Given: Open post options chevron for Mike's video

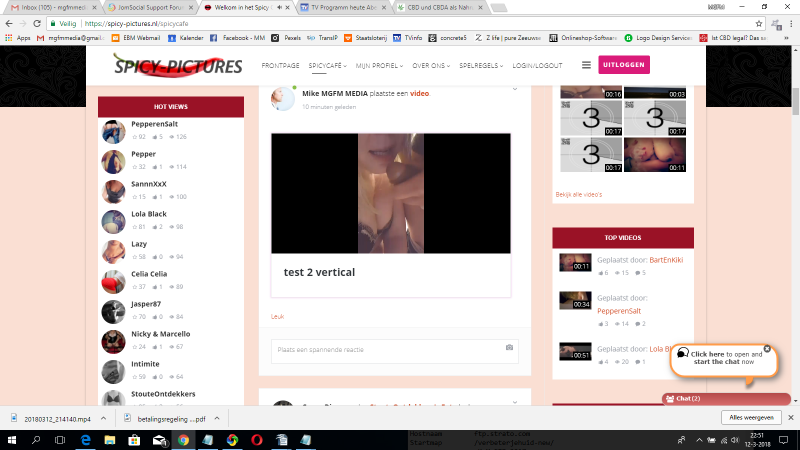Looking at the screenshot, I should click(x=515, y=89).
